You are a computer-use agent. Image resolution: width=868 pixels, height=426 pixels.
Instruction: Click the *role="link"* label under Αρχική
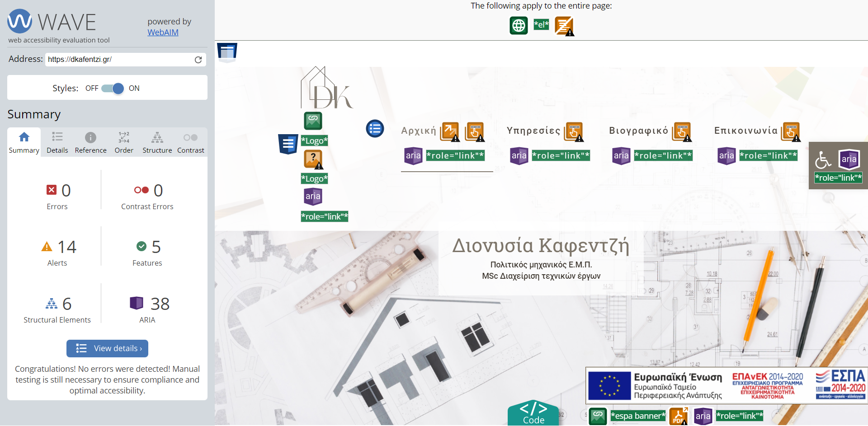[455, 156]
